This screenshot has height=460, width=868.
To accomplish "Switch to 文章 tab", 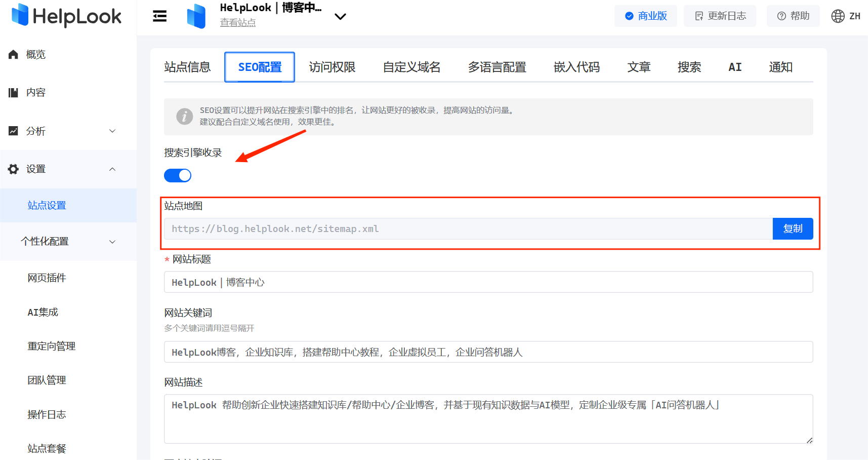I will pos(639,67).
